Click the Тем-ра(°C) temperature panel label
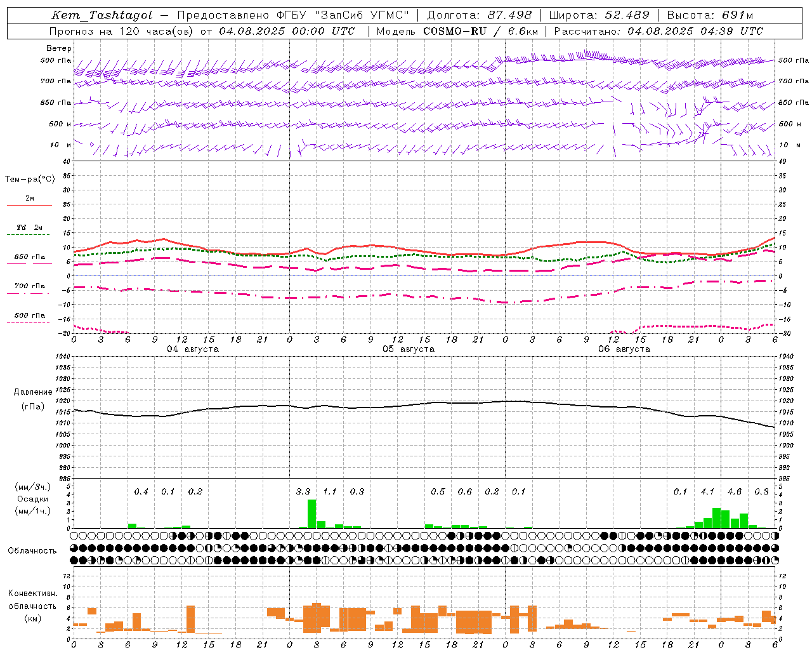Image resolution: width=812 pixels, height=650 pixels. [30, 180]
